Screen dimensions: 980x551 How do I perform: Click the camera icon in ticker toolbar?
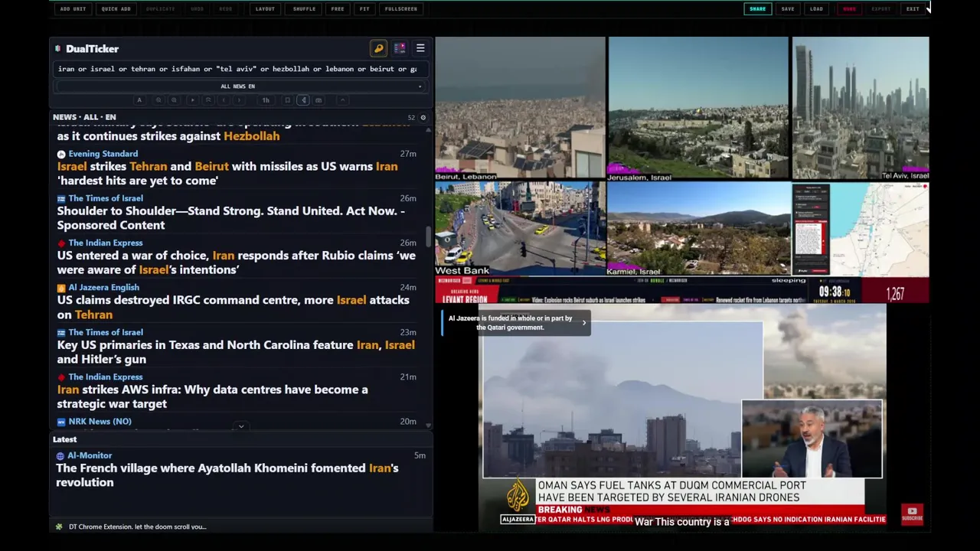pos(318,100)
